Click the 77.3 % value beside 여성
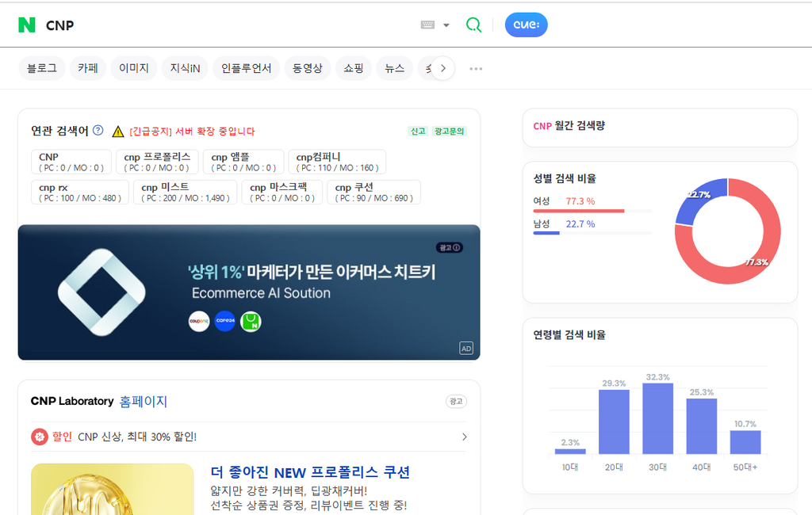812x515 pixels. point(580,200)
